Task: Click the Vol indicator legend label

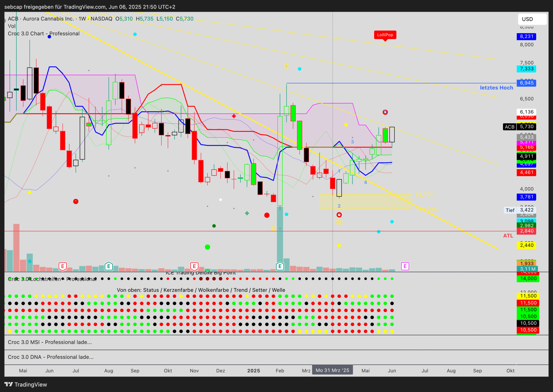Action: pos(12,26)
